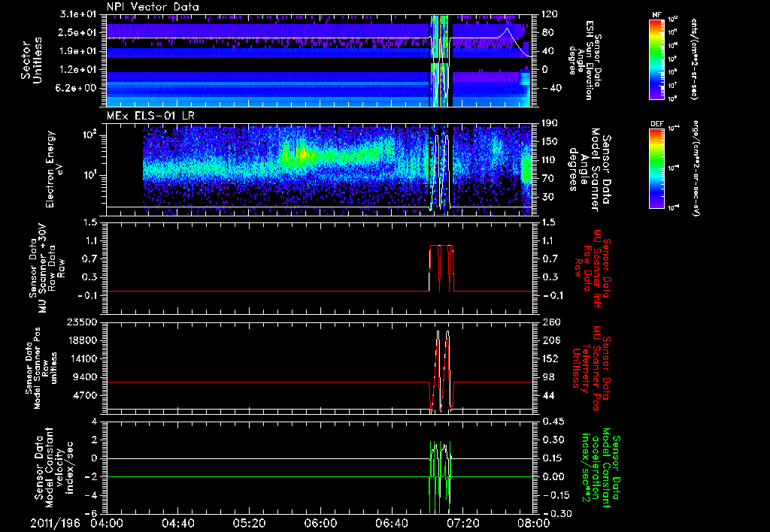Click the "NF" label above the color bar
The width and height of the screenshot is (770, 532).
pos(656,15)
